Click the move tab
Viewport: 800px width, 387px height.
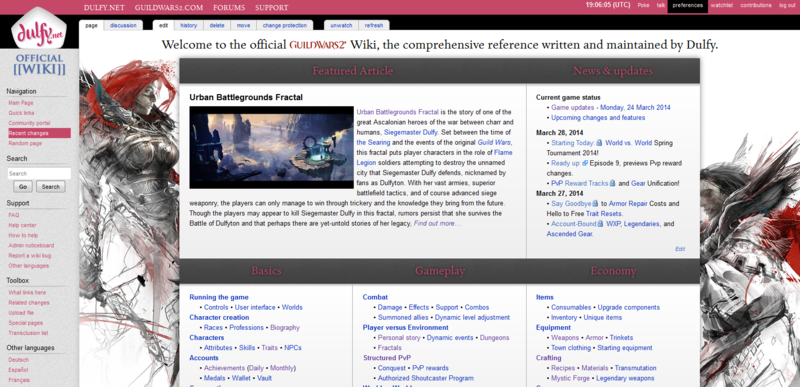(243, 25)
